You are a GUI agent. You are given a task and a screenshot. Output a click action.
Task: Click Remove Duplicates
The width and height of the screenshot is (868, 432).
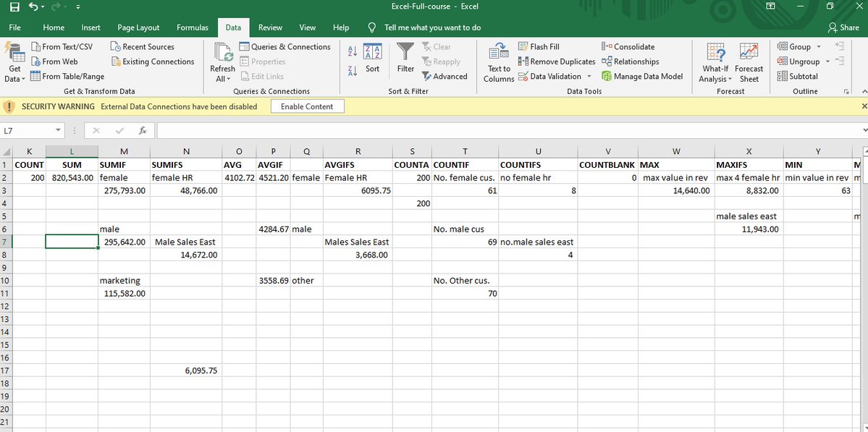point(557,61)
